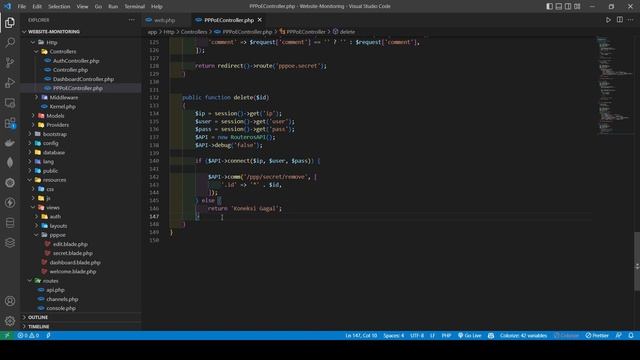The image size is (640, 360).
Task: Open the Accounts menu icon
Action: click(10, 301)
